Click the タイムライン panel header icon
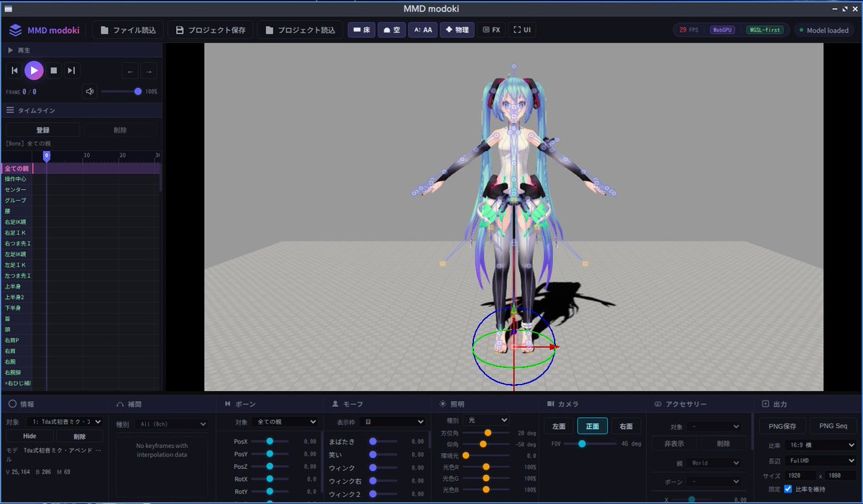This screenshot has width=863, height=504. (11, 111)
